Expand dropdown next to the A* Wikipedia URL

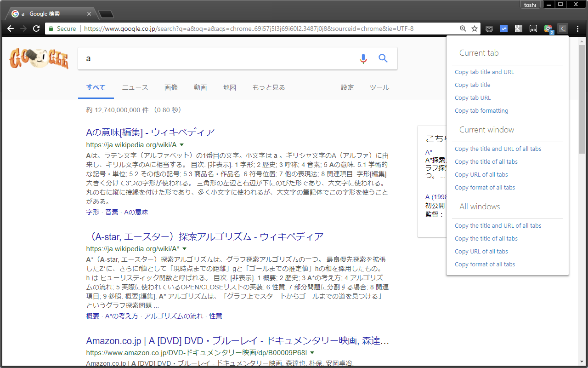pos(185,248)
